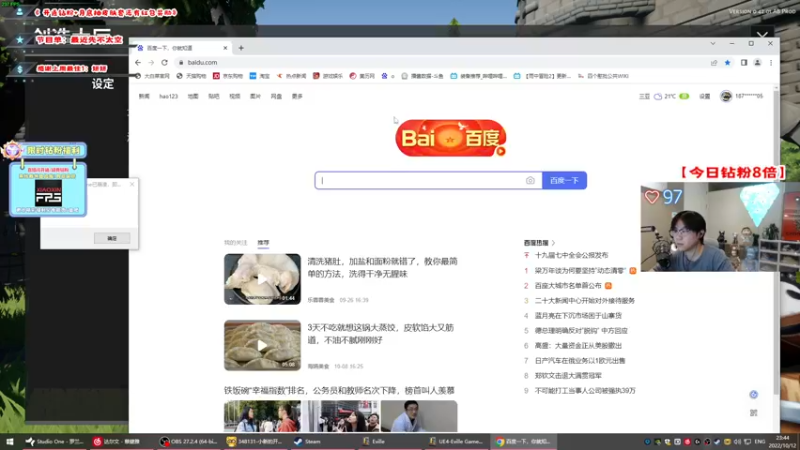Click the share page icon in address bar
800x450 pixels.
click(x=714, y=62)
